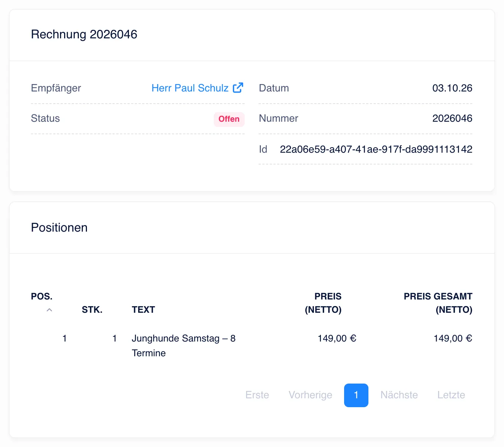The image size is (504, 447).
Task: Click the Empfänger label
Action: tap(56, 88)
